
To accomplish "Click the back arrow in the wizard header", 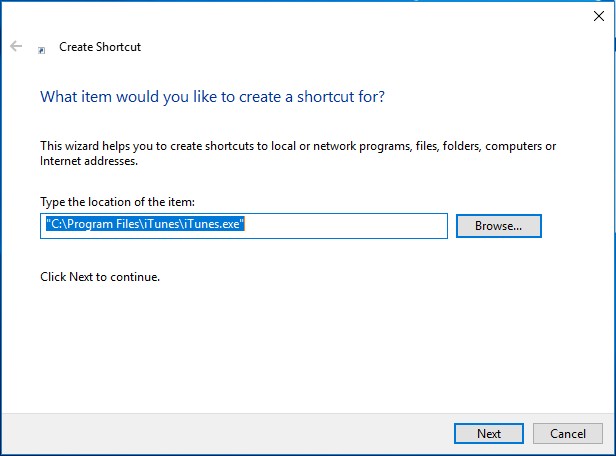I will (x=16, y=46).
